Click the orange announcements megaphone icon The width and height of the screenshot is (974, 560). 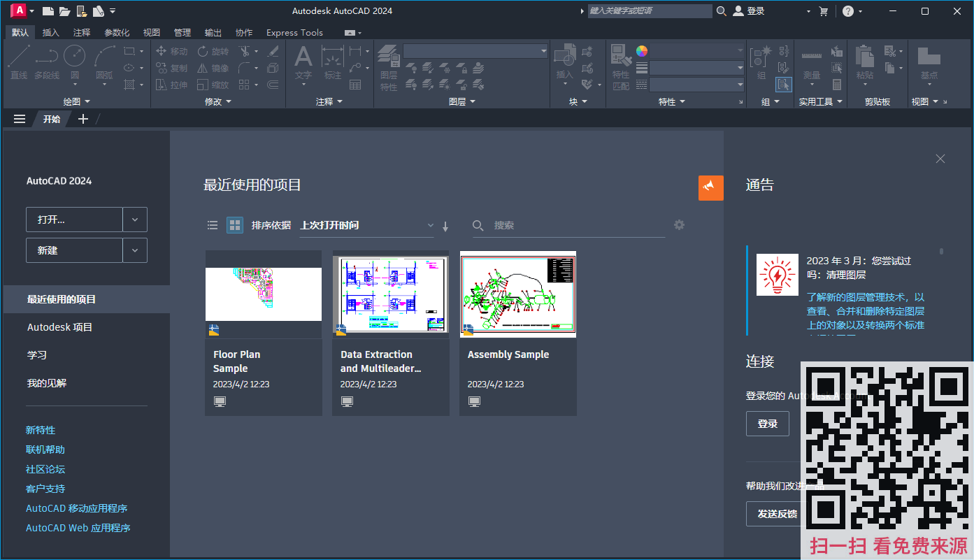(710, 187)
